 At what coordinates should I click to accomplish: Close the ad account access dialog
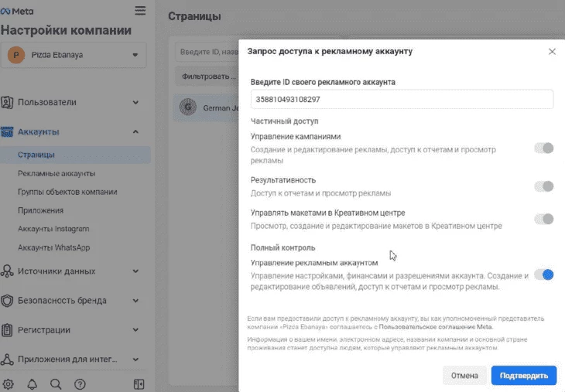(x=552, y=52)
